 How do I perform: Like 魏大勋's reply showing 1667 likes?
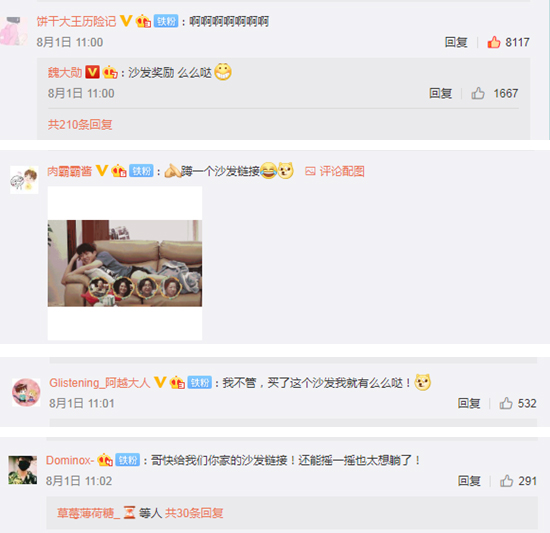click(478, 93)
